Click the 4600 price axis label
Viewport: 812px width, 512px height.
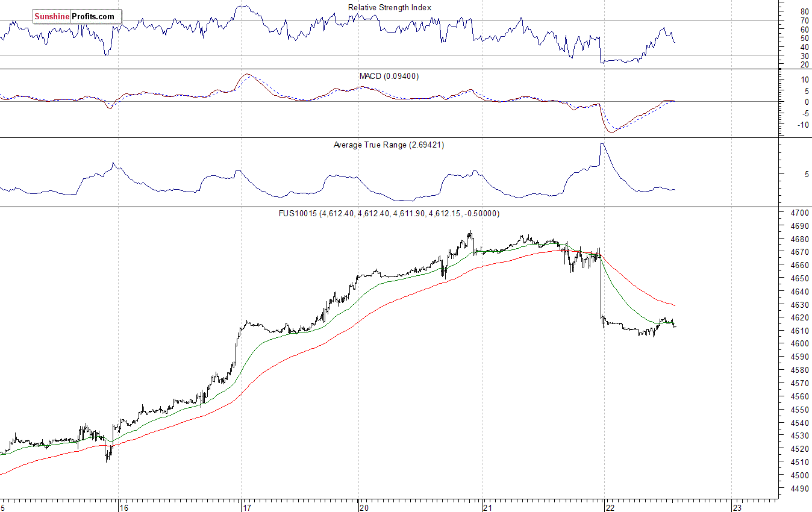801,344
